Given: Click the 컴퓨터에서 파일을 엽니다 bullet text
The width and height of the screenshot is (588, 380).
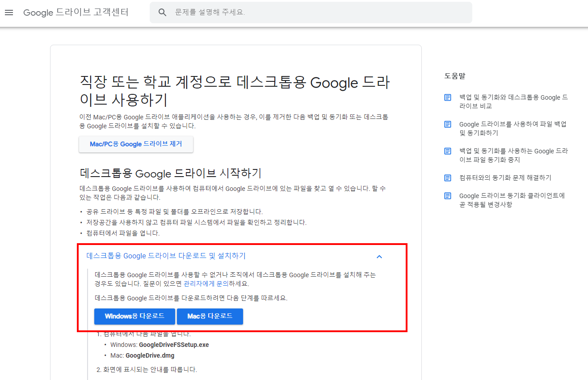Looking at the screenshot, I should [x=123, y=233].
